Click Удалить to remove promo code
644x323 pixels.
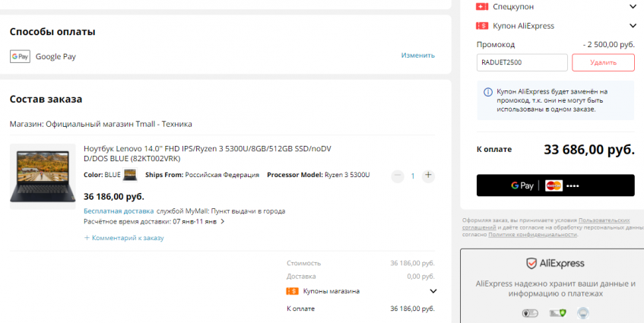click(x=603, y=62)
